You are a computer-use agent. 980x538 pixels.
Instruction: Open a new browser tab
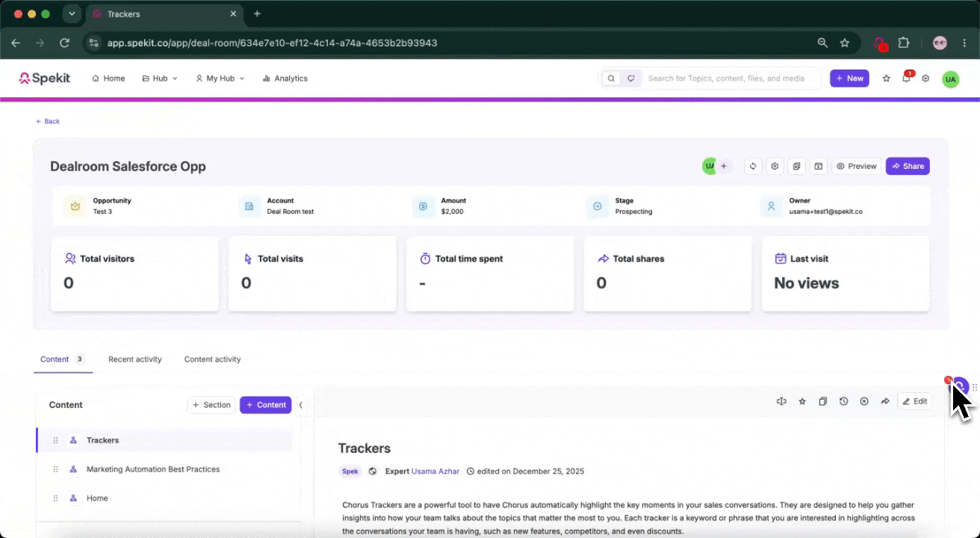(x=257, y=14)
